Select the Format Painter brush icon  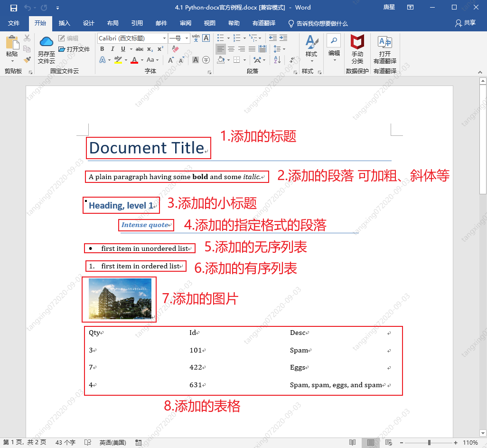(x=27, y=60)
